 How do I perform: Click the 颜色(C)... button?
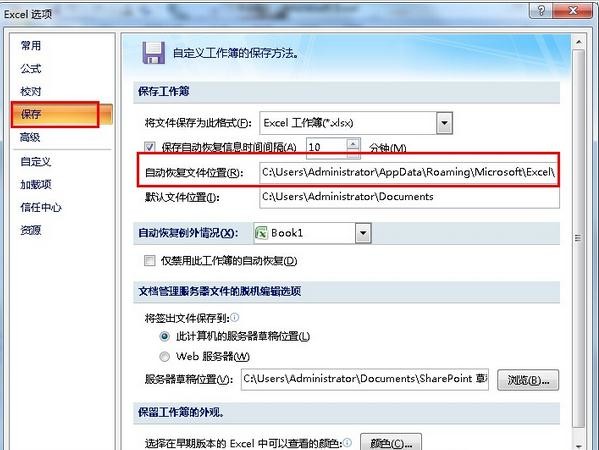(391, 443)
